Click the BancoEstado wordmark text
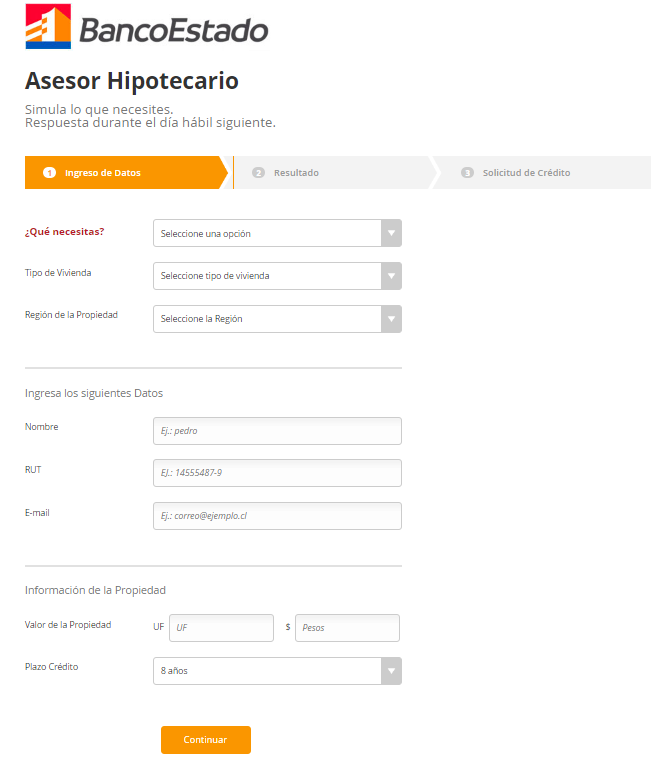The height and width of the screenshot is (767, 662). [x=173, y=30]
